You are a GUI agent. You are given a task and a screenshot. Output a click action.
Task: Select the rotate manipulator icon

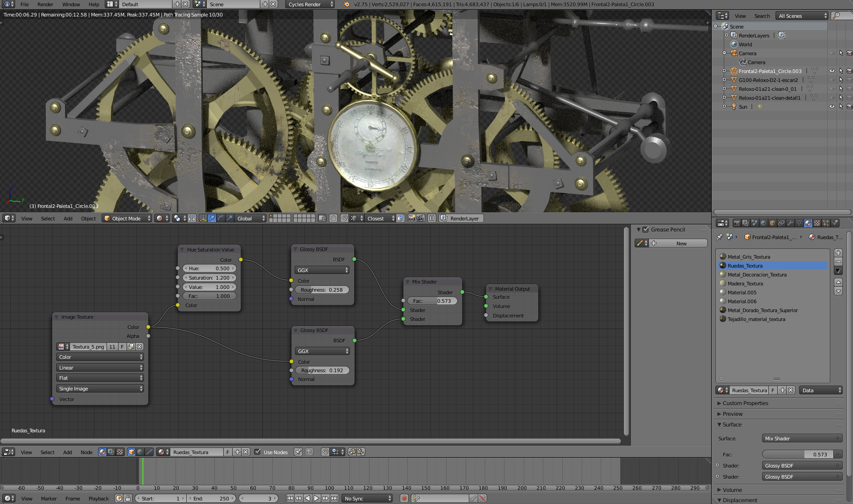pos(221,218)
